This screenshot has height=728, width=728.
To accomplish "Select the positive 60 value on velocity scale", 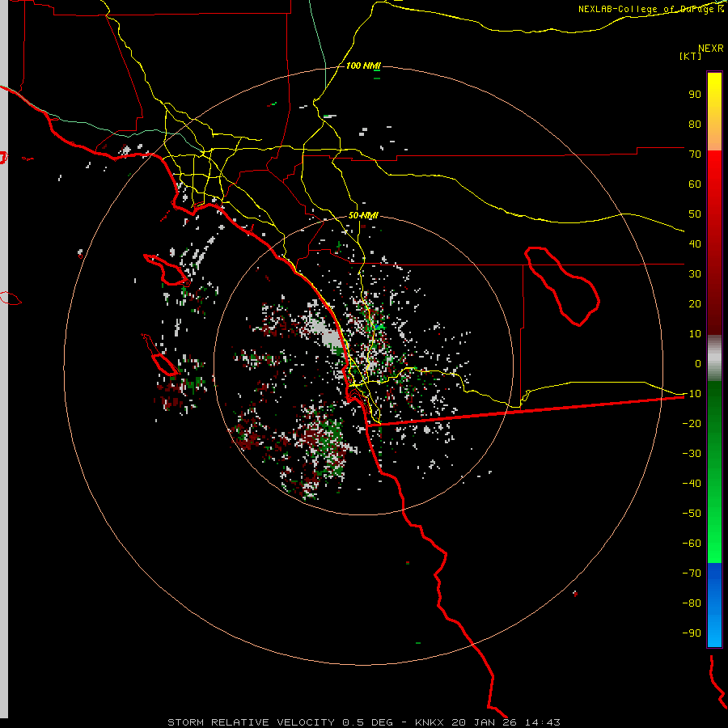I will 695,184.
